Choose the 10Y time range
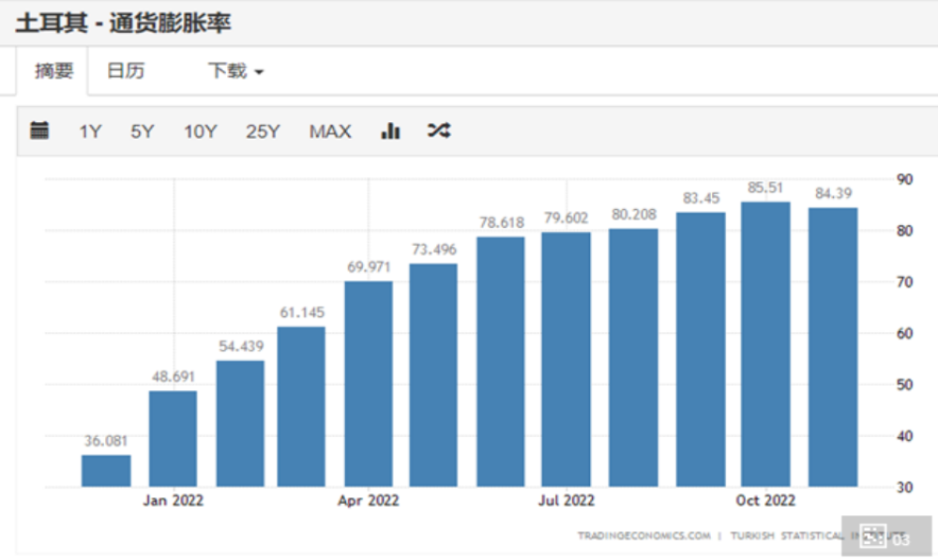This screenshot has width=938, height=560. tap(200, 131)
